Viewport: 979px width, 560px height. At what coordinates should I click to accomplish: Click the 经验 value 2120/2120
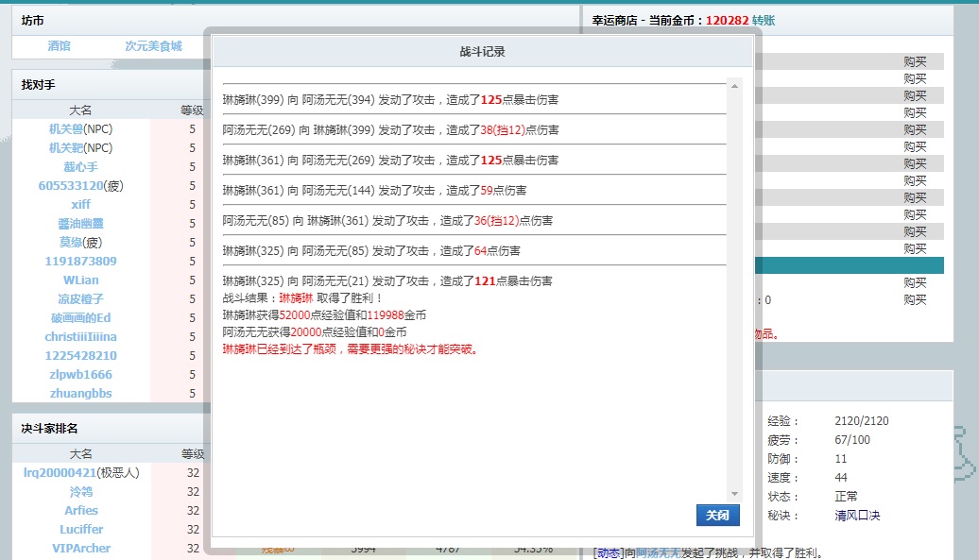[862, 421]
